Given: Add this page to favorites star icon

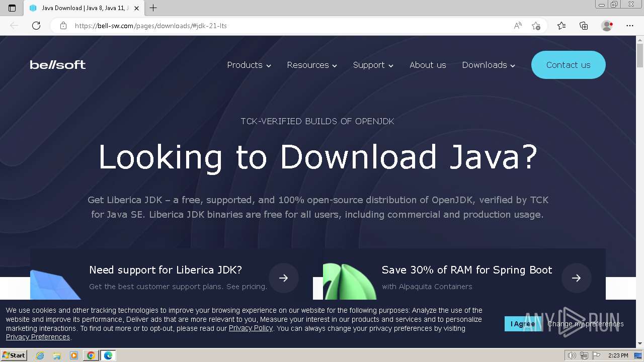Looking at the screenshot, I should point(536,26).
